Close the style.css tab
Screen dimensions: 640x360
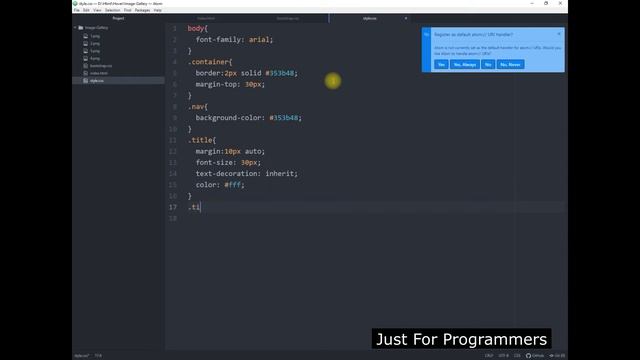pos(406,18)
